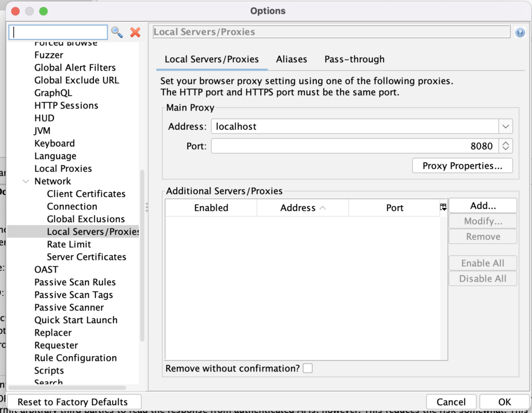Clear search with red X icon

click(136, 33)
